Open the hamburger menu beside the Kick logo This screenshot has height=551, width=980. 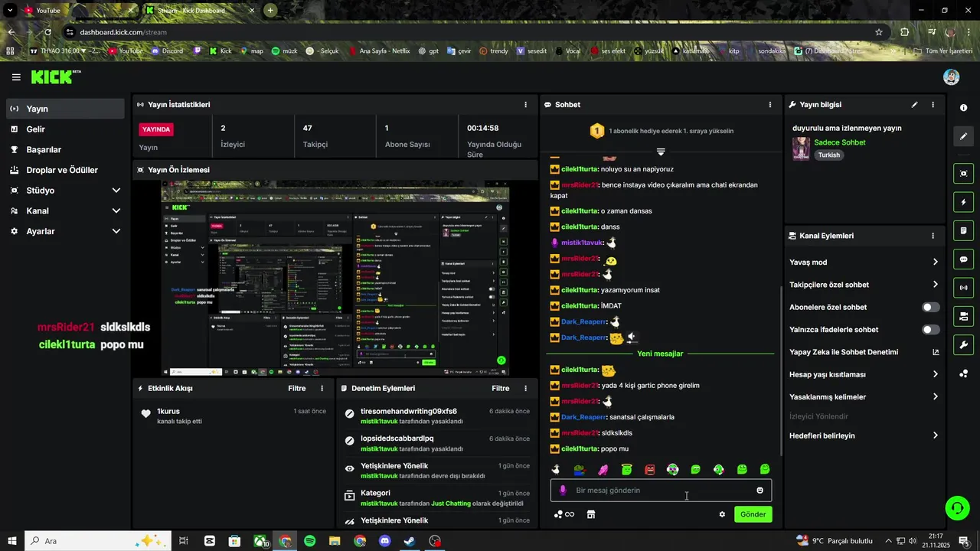tap(16, 77)
